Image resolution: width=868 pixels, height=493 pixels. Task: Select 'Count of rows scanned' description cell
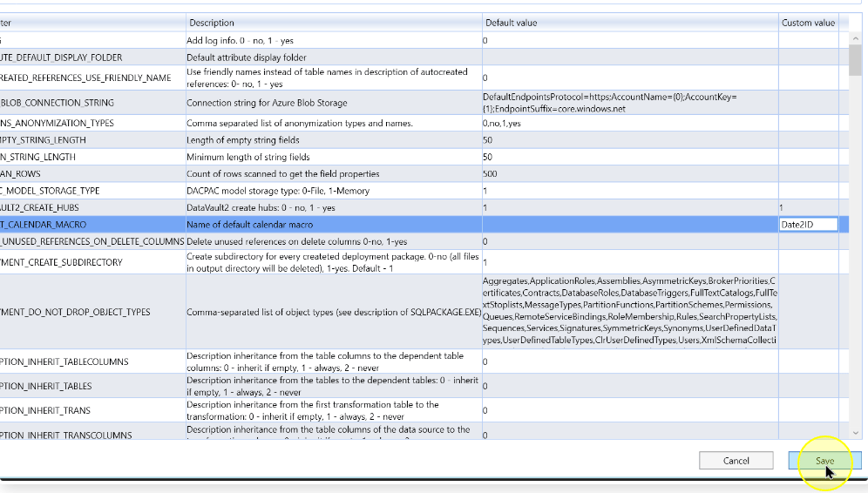point(334,173)
